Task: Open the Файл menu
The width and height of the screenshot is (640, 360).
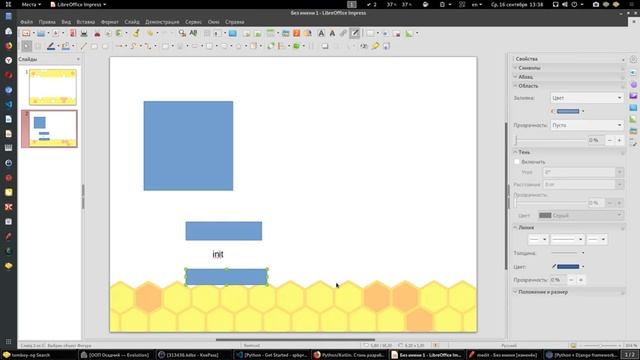Action: tap(27, 22)
